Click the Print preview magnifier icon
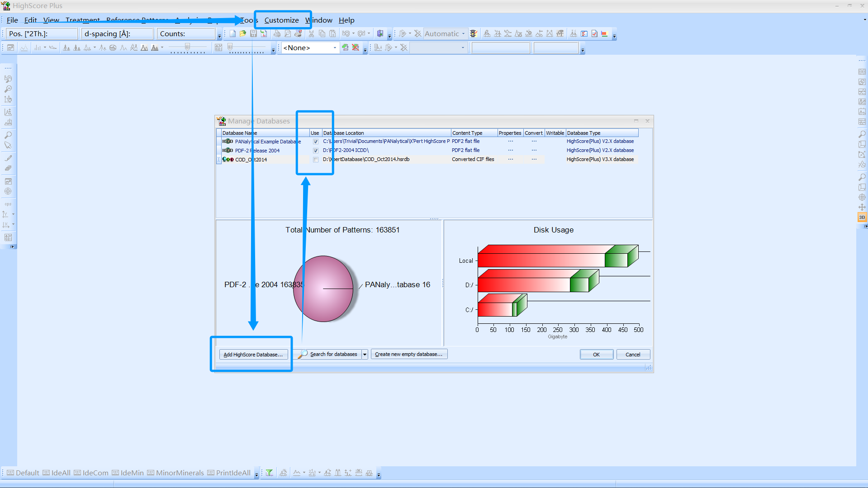The height and width of the screenshot is (488, 868). (x=288, y=33)
